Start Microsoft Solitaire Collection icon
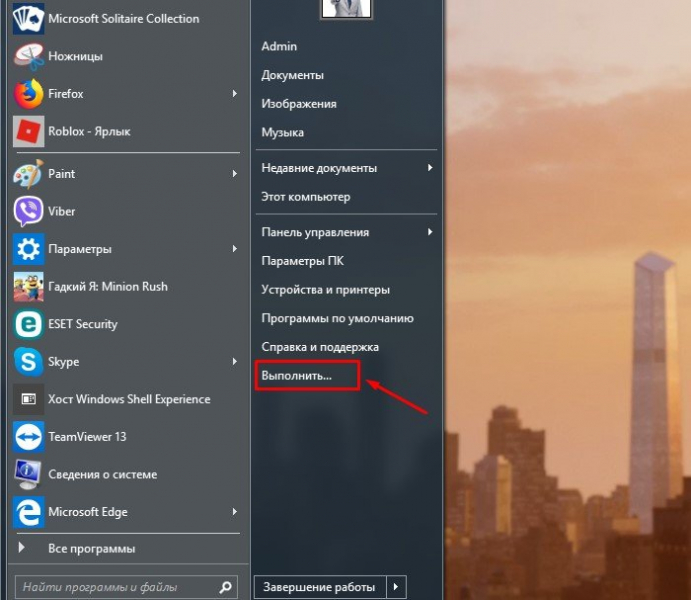 [x=28, y=19]
